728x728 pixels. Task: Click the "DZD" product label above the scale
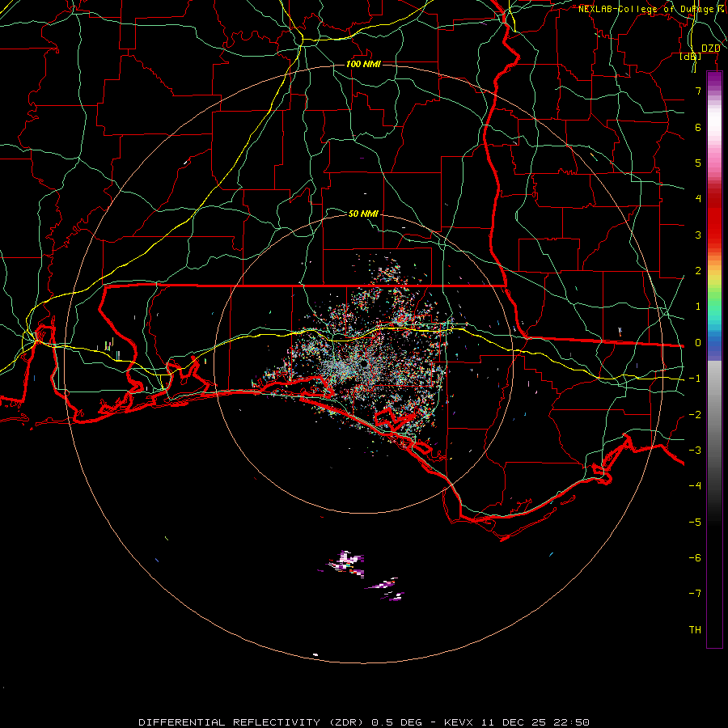pyautogui.click(x=710, y=49)
